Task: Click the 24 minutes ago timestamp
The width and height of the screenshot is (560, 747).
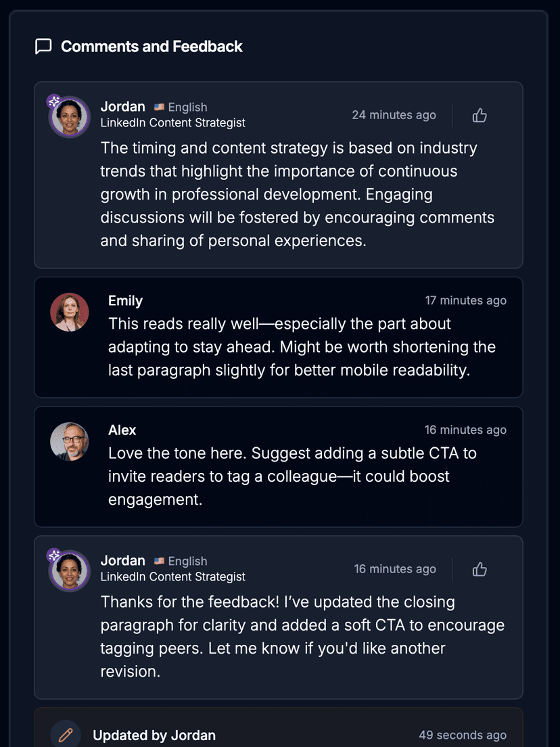Action: [394, 115]
